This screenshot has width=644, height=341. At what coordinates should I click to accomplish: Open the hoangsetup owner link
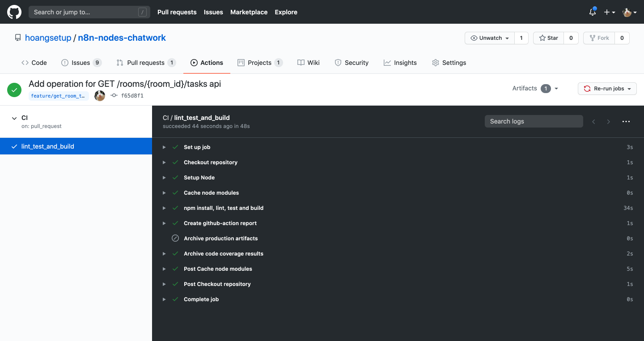point(48,38)
